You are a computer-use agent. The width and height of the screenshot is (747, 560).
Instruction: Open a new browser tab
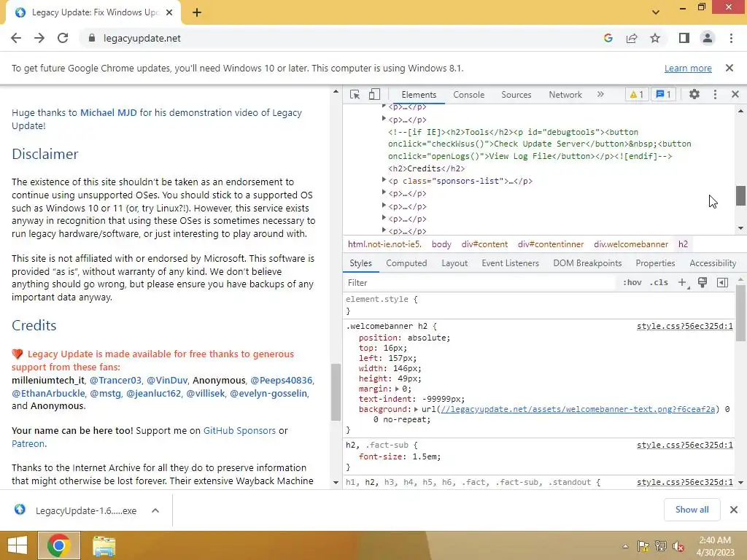197,12
